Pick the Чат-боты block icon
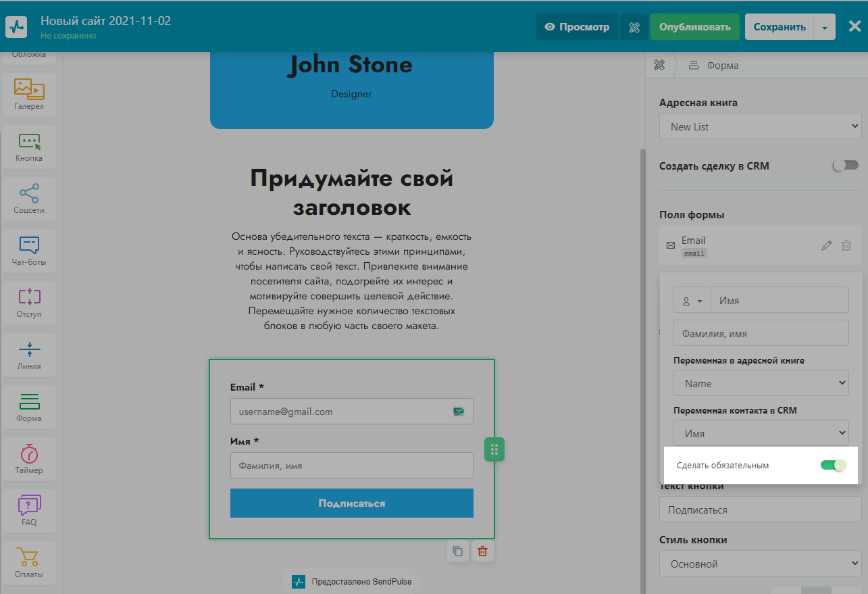868x594 pixels. pyautogui.click(x=29, y=251)
